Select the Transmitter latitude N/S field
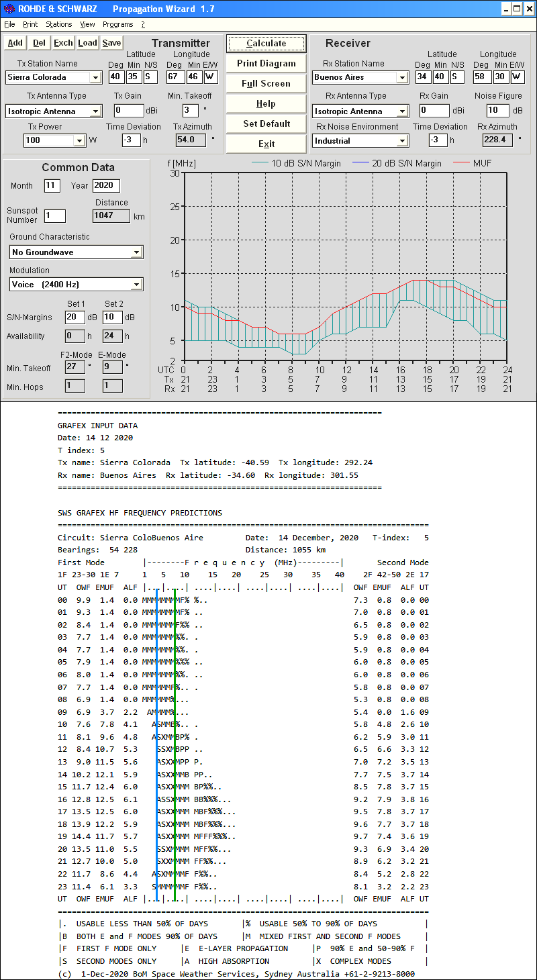537x980 pixels. click(x=150, y=77)
